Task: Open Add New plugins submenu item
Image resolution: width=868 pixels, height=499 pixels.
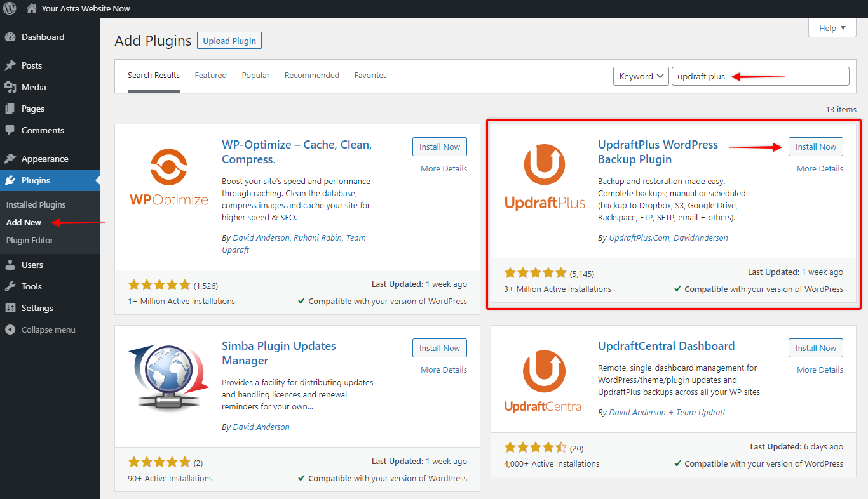Action: coord(24,222)
